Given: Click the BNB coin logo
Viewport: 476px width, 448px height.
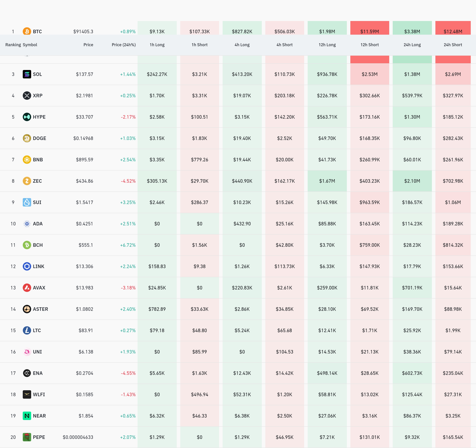Looking at the screenshot, I should 27,159.
